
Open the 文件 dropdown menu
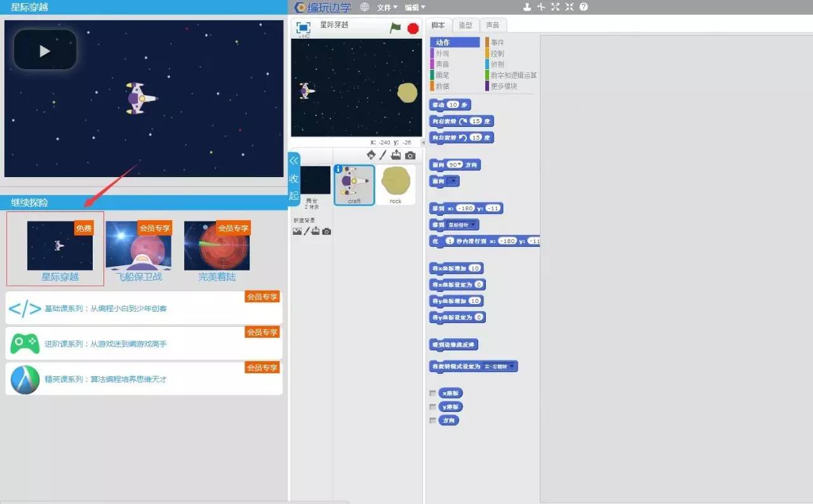387,8
